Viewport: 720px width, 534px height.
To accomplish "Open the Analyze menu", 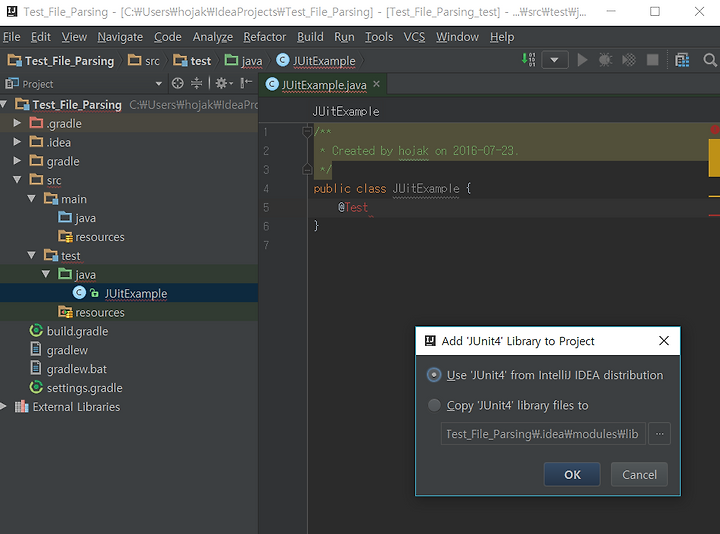I will tap(213, 37).
